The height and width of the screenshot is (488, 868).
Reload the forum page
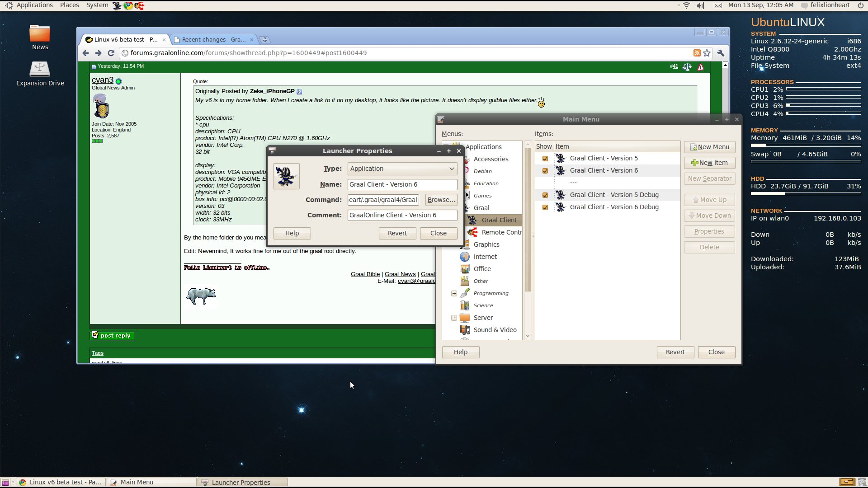(111, 53)
